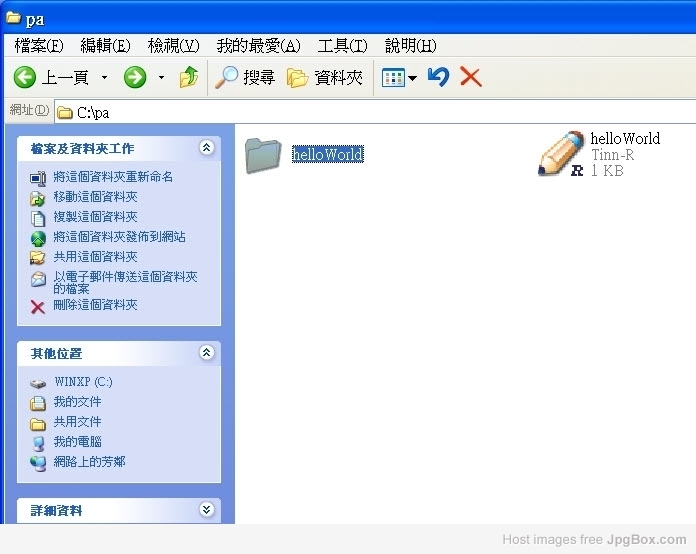The height and width of the screenshot is (554, 696).
Task: Click the red X delete task icon
Action: (x=38, y=307)
